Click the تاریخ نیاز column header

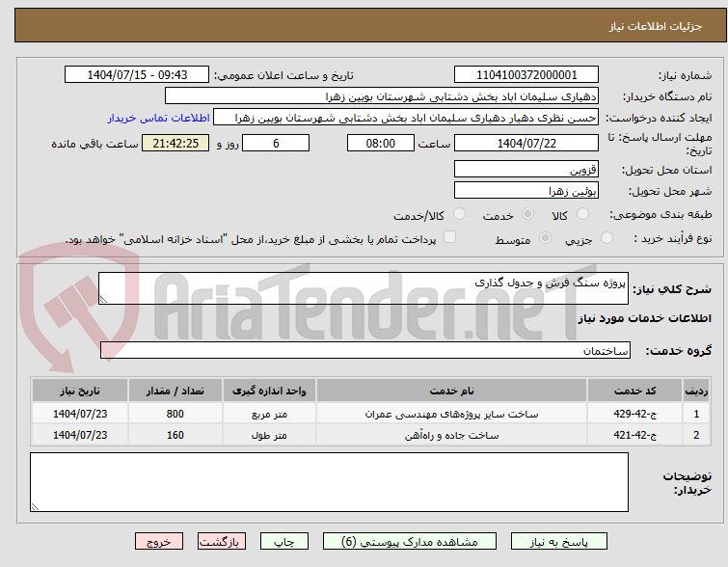pyautogui.click(x=80, y=391)
